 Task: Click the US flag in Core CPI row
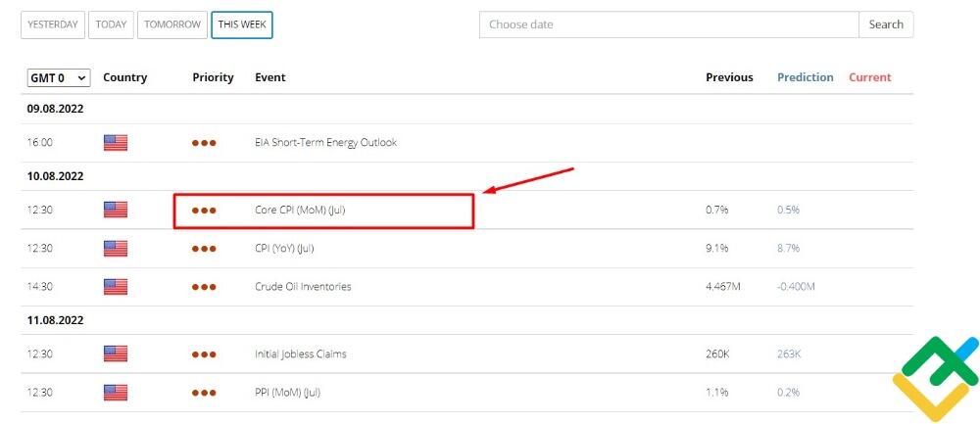coord(116,210)
